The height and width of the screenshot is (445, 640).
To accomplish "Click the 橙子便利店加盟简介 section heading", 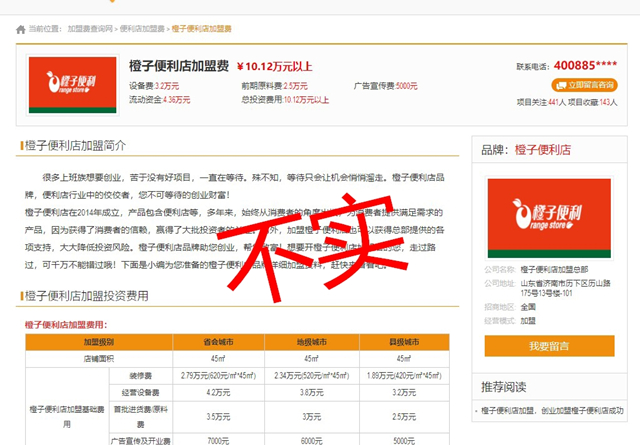I will (x=76, y=145).
